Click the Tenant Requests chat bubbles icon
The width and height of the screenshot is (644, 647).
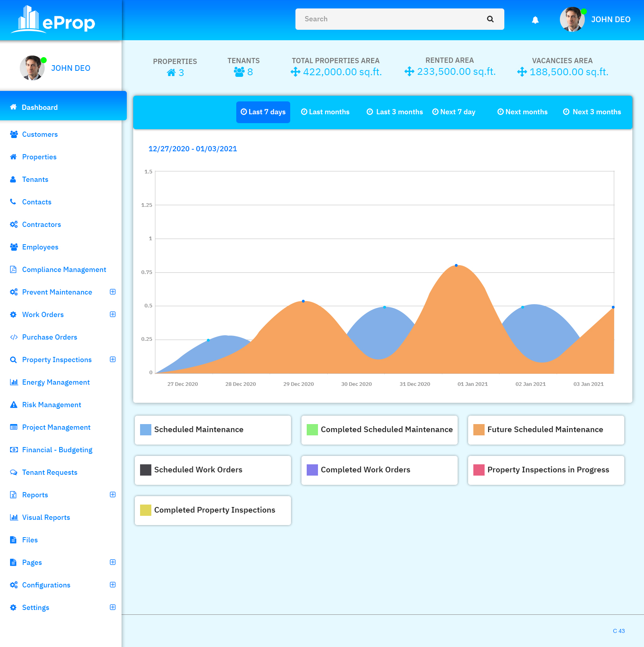point(14,472)
